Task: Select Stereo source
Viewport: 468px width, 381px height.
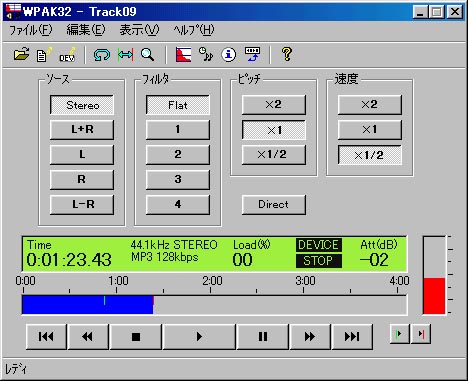Action: (x=82, y=105)
